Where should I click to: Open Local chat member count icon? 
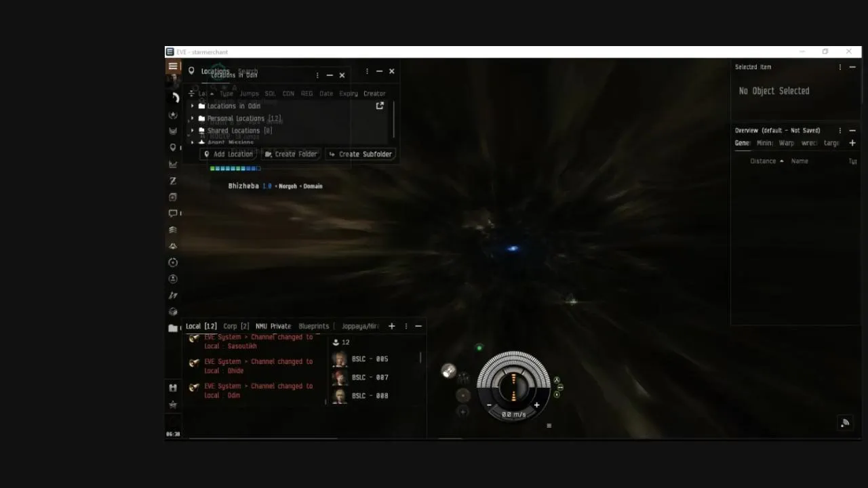[x=336, y=342]
